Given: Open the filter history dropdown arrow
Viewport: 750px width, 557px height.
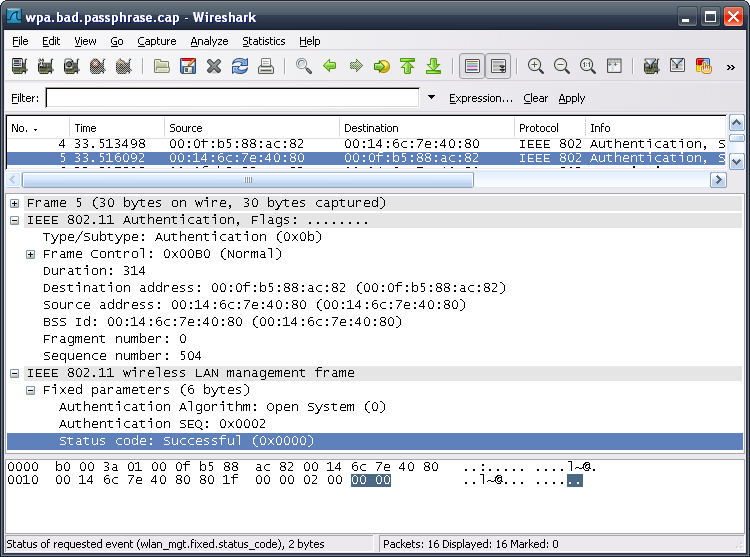Looking at the screenshot, I should pyautogui.click(x=431, y=98).
